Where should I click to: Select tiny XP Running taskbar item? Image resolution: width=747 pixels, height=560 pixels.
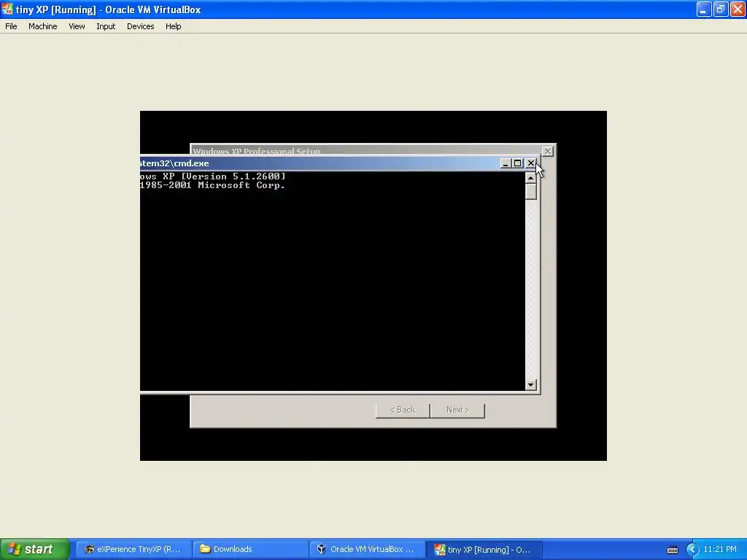pos(484,549)
